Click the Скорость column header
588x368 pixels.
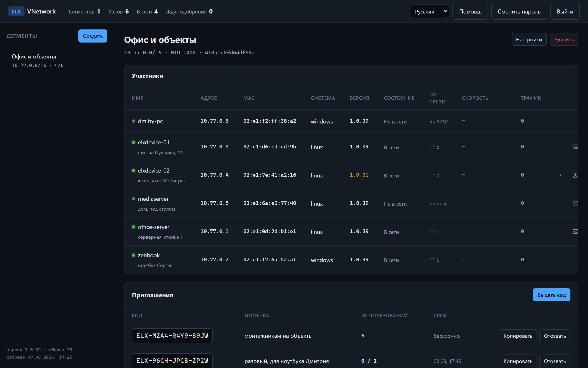click(x=475, y=98)
